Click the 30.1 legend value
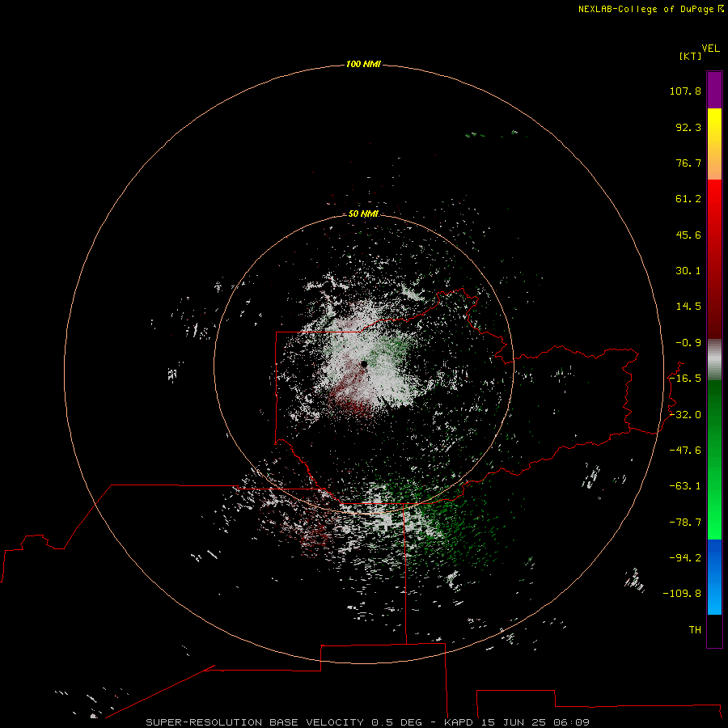 click(x=688, y=271)
